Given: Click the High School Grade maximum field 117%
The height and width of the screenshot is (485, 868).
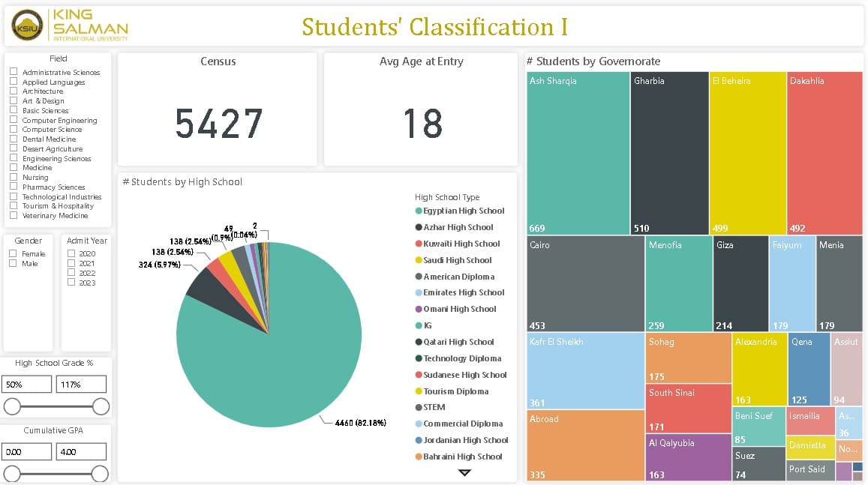Looking at the screenshot, I should (x=81, y=384).
